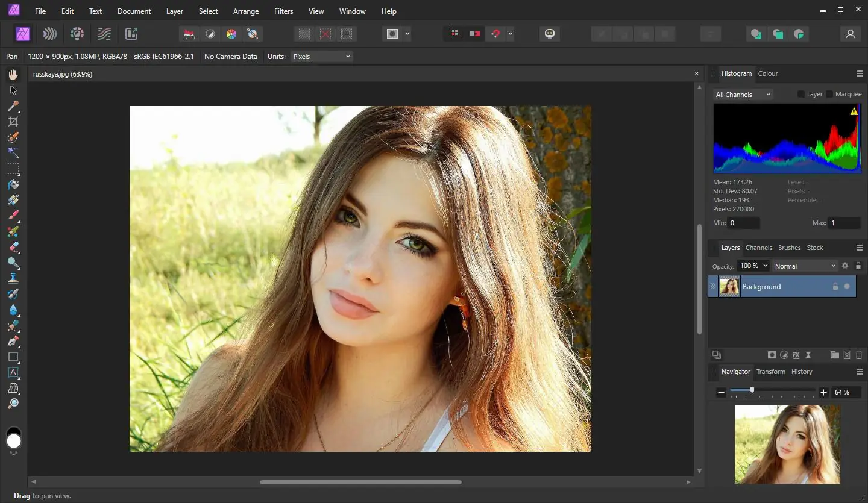Screen dimensions: 868x503
Task: Open the Export Persona
Action: pos(131,34)
